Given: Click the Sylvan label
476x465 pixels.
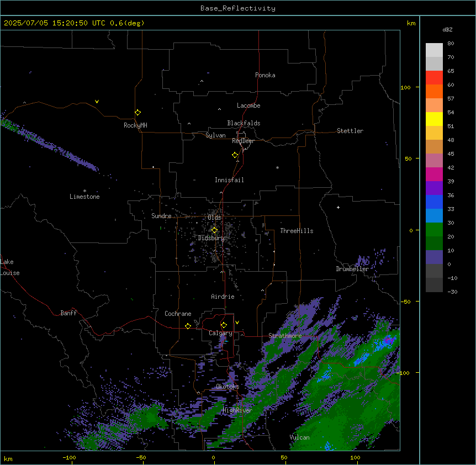Looking at the screenshot, I should click(215, 135).
